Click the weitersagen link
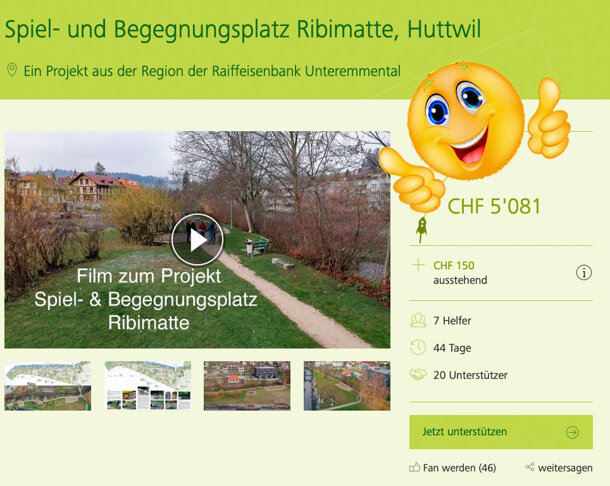Screen dimensions: 610x486 click(x=565, y=467)
